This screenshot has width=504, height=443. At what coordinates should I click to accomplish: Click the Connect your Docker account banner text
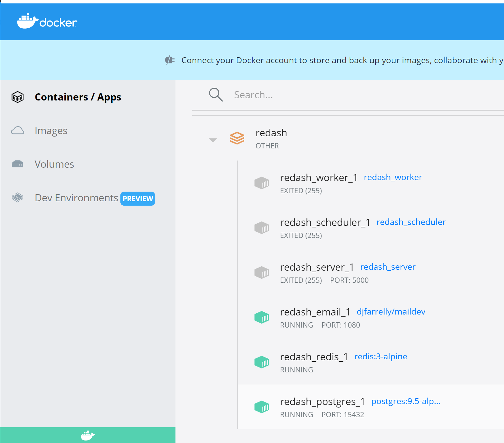coord(342,60)
